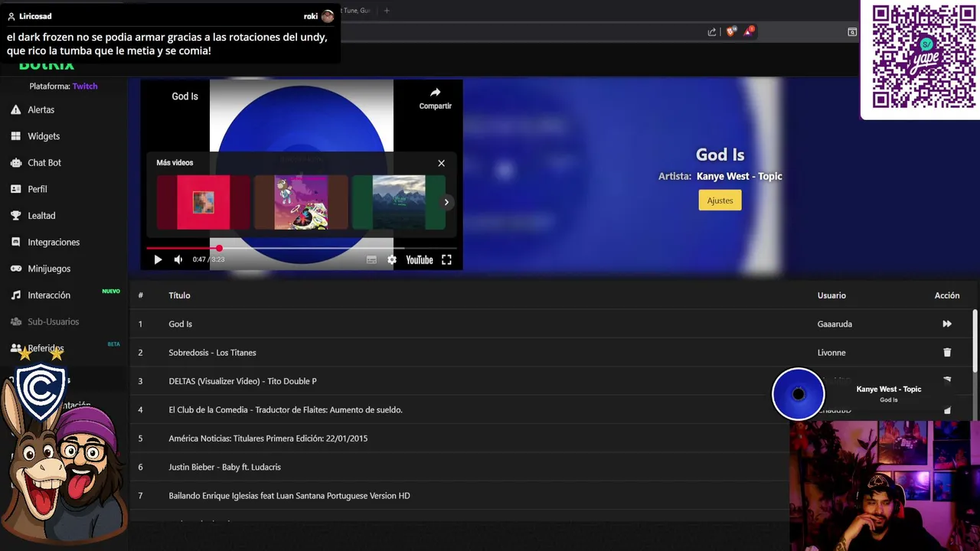Screen dimensions: 980x551
Task: Open the Perfil page from the sidebar
Action: pyautogui.click(x=38, y=189)
